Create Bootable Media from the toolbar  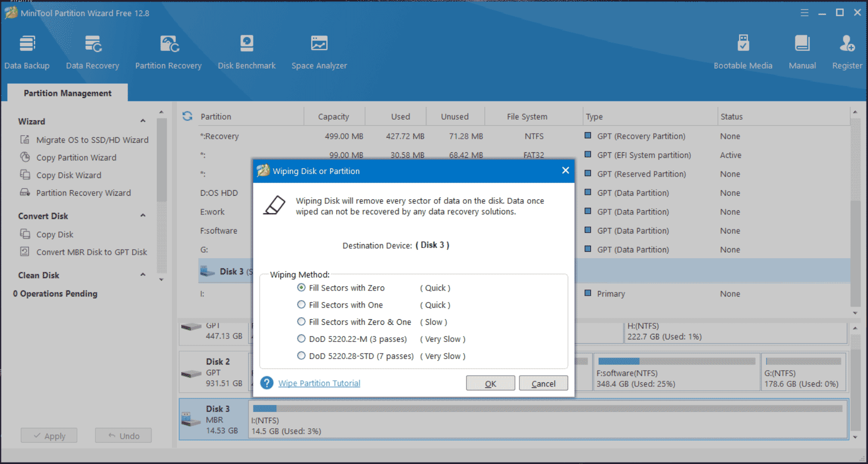coord(743,52)
